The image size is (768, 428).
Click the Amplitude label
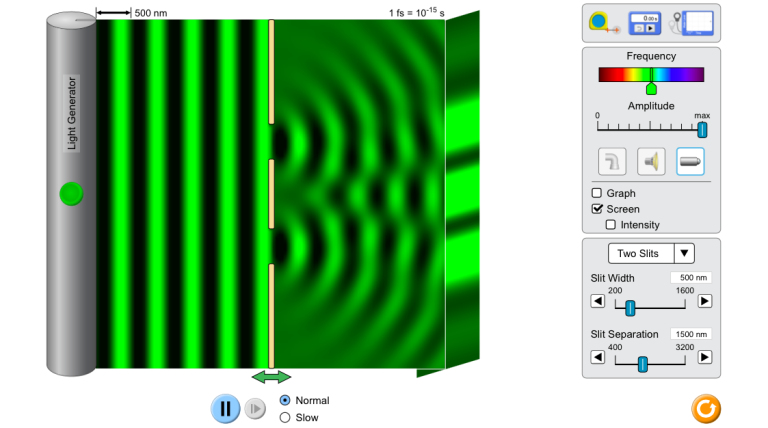[x=651, y=106]
